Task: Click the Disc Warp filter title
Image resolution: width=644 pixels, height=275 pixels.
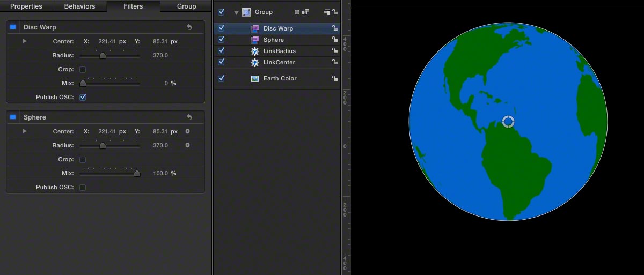Action: point(40,27)
